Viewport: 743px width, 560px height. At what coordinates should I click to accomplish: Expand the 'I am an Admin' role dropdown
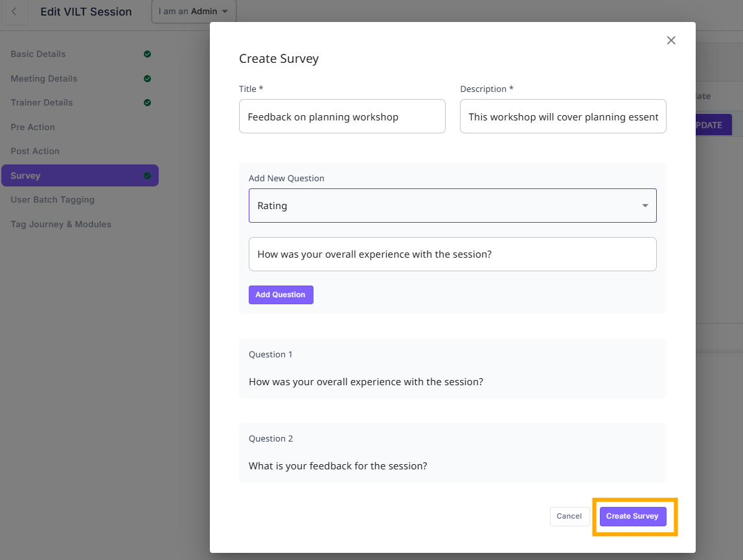tap(193, 12)
